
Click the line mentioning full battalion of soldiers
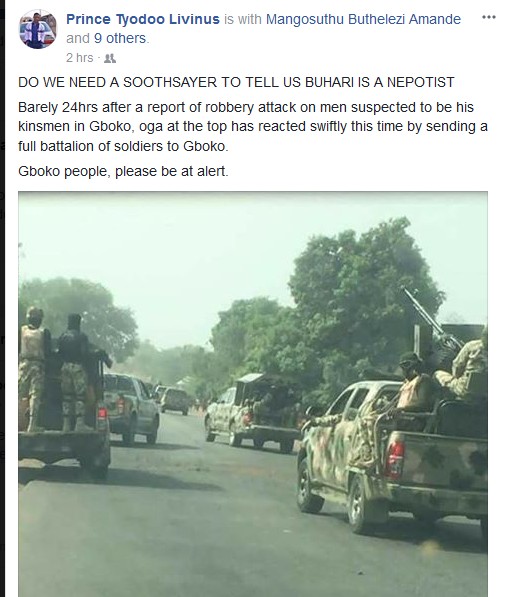(123, 146)
